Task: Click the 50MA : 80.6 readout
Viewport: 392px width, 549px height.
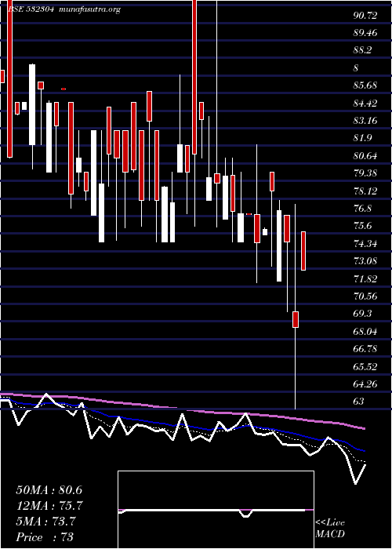Action: point(49,490)
